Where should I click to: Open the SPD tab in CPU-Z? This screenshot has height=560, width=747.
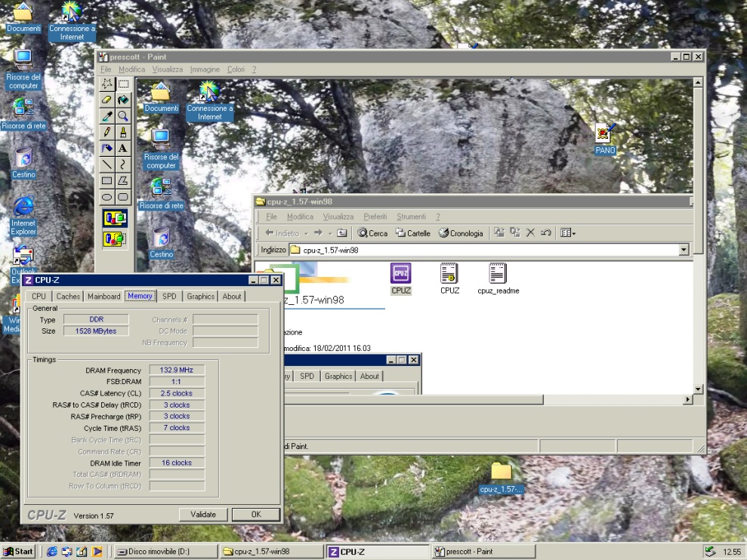[x=169, y=296]
